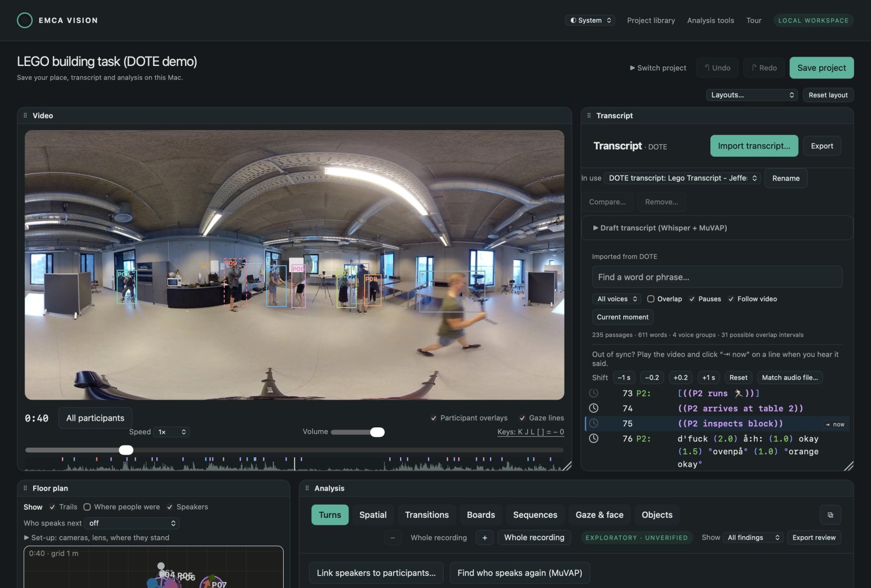Click the Video panel resize corner handle

tap(567, 466)
